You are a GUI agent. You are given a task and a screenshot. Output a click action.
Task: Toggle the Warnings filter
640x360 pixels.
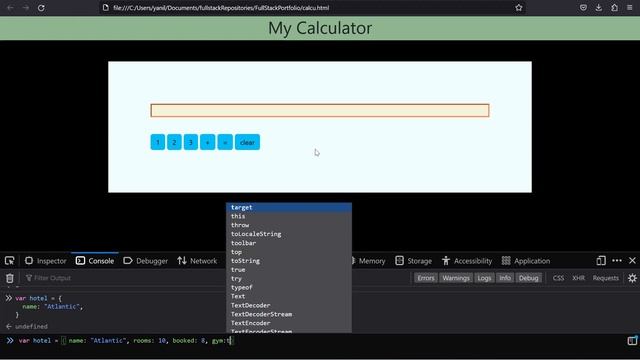click(456, 278)
